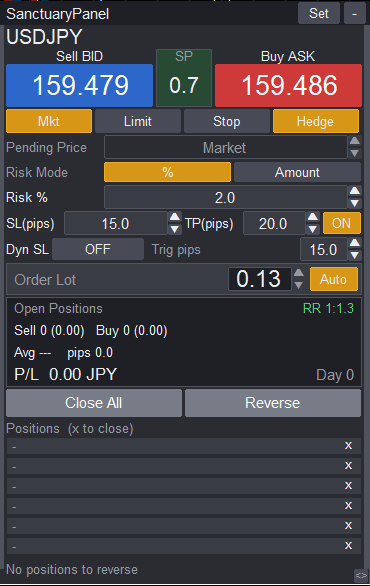
Task: Decrease Trig pips with down arrow
Action: tap(355, 255)
